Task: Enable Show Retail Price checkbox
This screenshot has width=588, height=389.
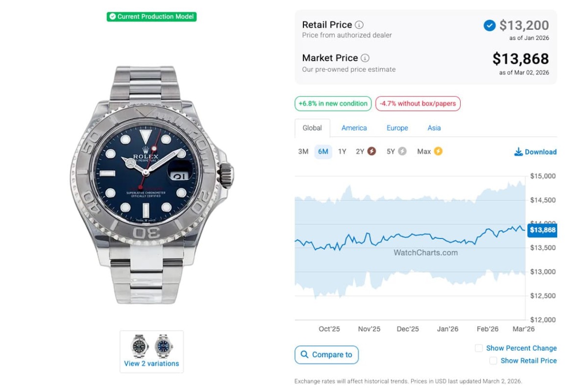Action: point(493,361)
